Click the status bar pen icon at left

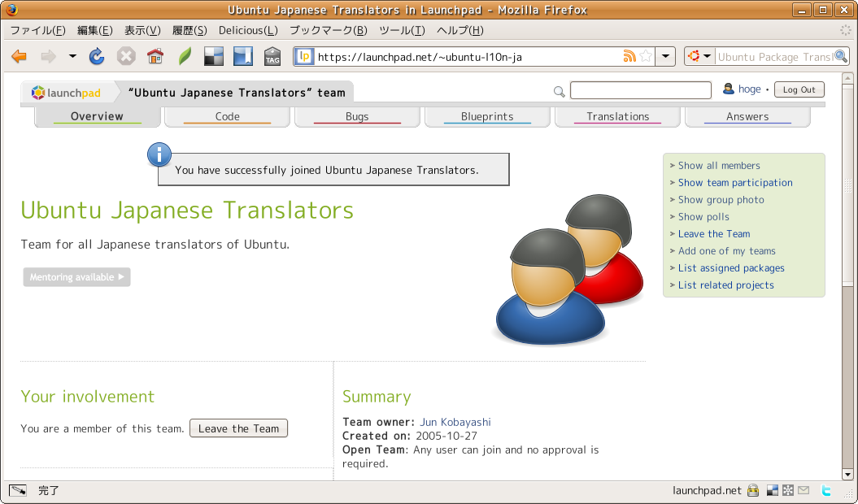(x=18, y=490)
